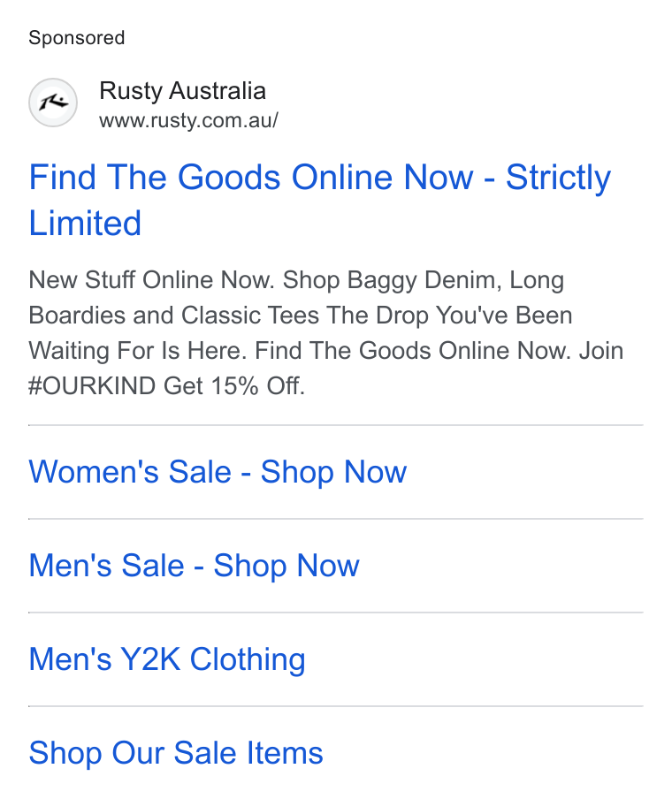Click Shop Now in the Men's Sale sitelink
672x799 pixels.
286,565
